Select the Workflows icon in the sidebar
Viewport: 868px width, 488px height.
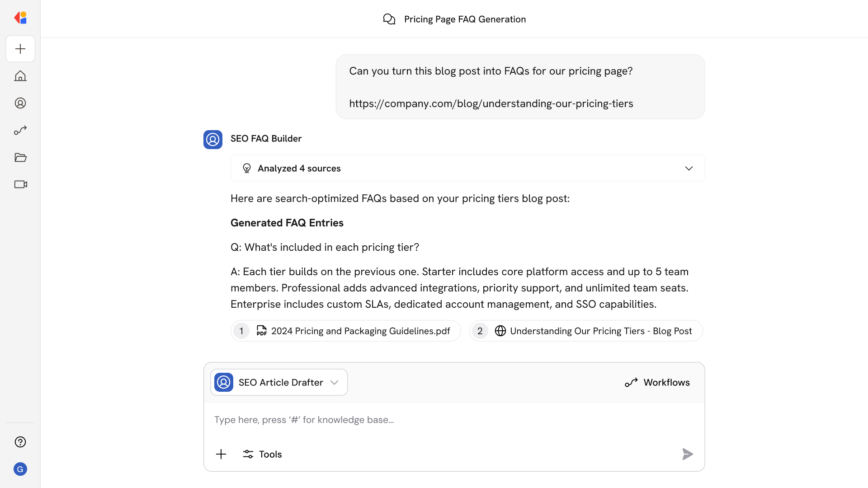pos(20,130)
